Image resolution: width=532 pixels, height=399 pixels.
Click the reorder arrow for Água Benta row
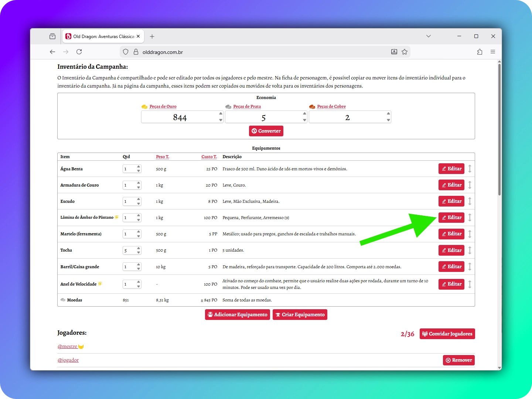470,169
